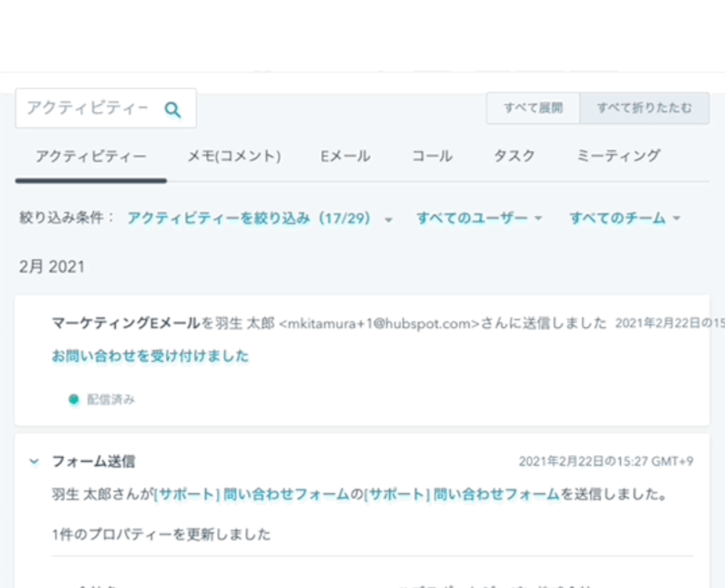Collapse the フォーム送信 entry chevron

(x=34, y=461)
